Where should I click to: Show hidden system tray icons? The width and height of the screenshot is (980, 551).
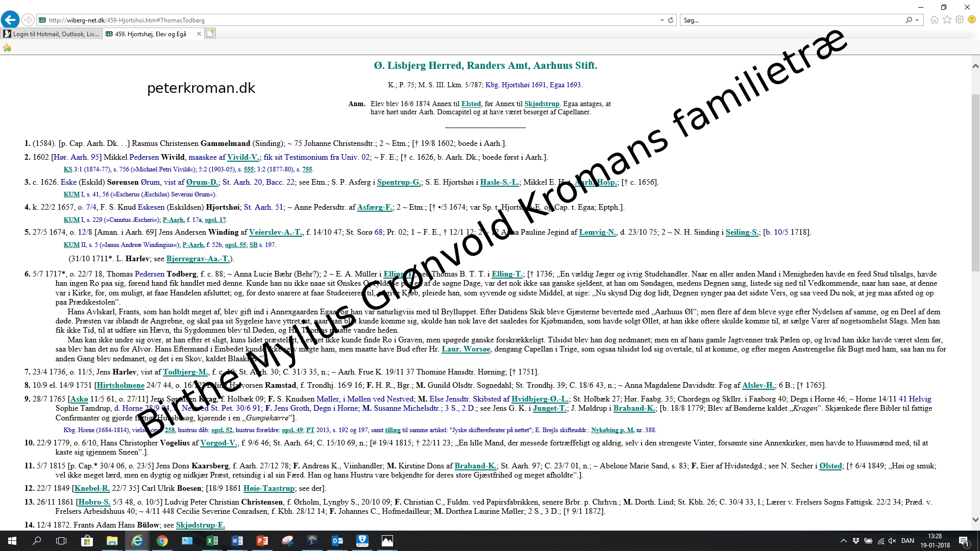point(843,541)
